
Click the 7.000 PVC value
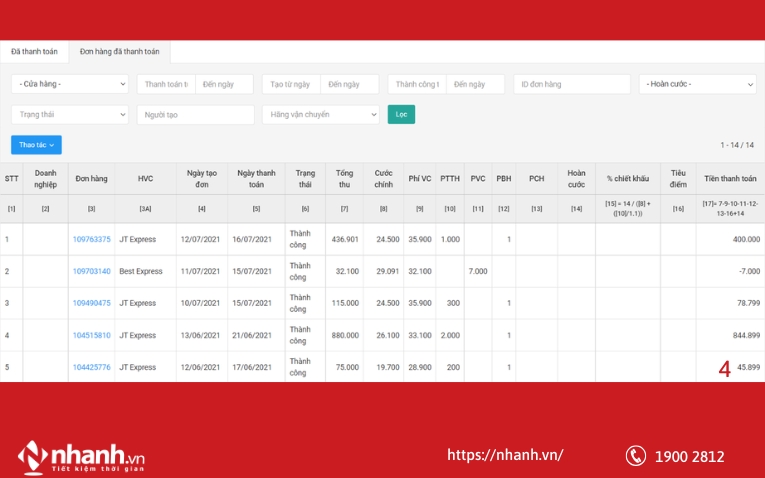pos(478,271)
